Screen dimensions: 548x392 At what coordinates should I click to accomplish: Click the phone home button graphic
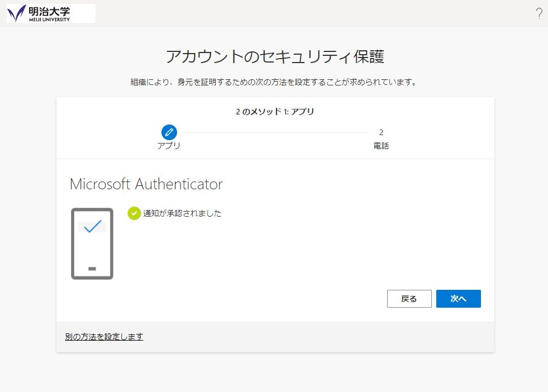coord(92,269)
